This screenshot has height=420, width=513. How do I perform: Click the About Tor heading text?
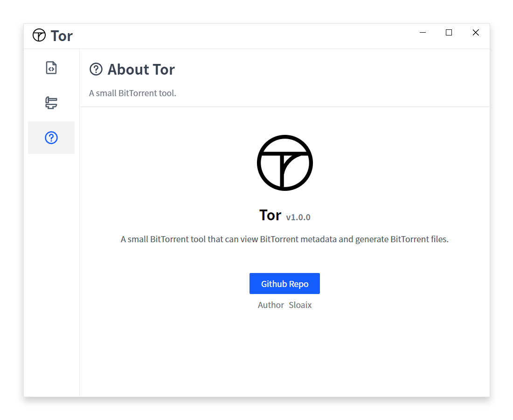[x=141, y=70]
